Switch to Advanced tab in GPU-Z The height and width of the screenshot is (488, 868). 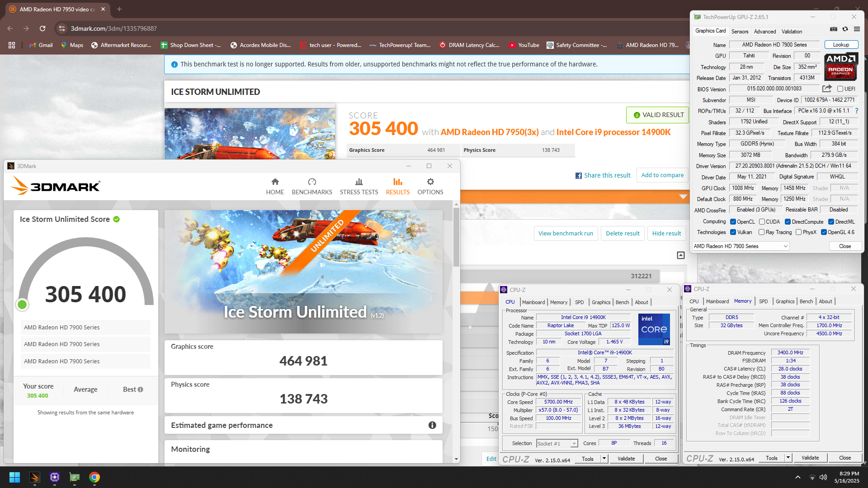tap(765, 32)
